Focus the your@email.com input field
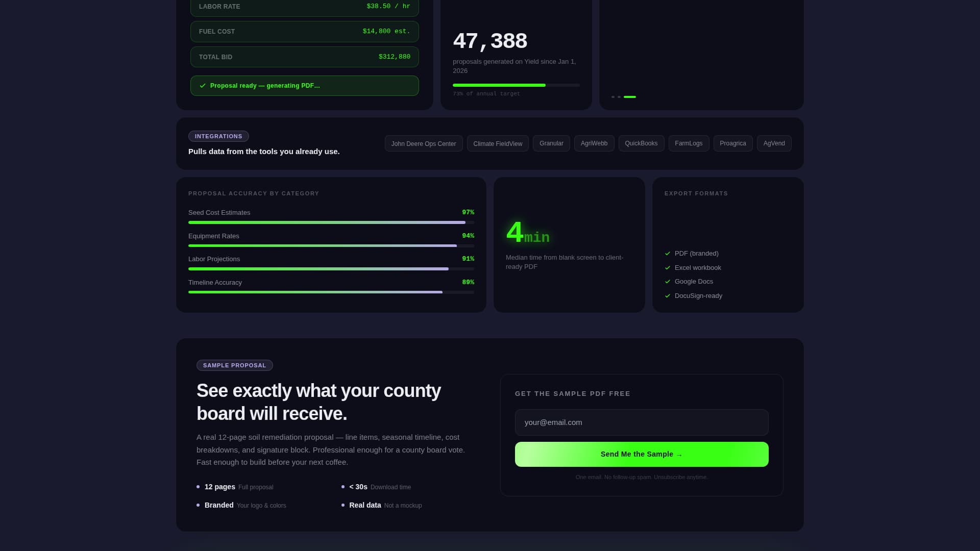Screen dimensions: 980x551 point(642,422)
